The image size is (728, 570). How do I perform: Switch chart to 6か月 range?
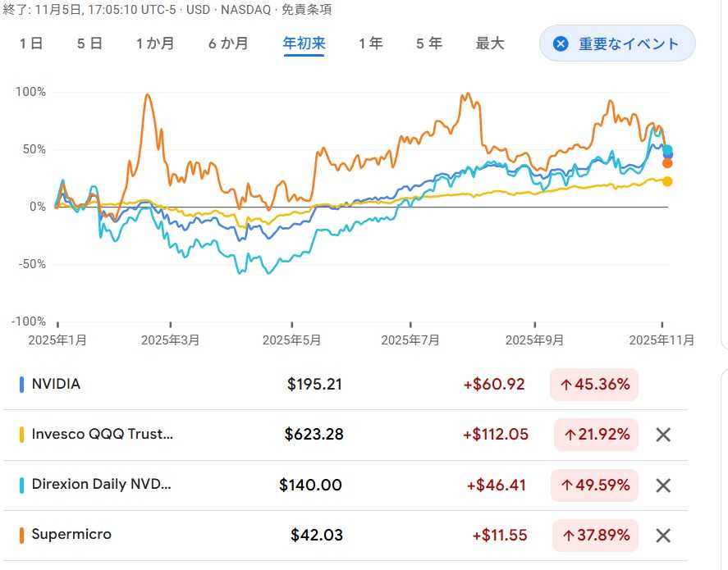(x=227, y=43)
